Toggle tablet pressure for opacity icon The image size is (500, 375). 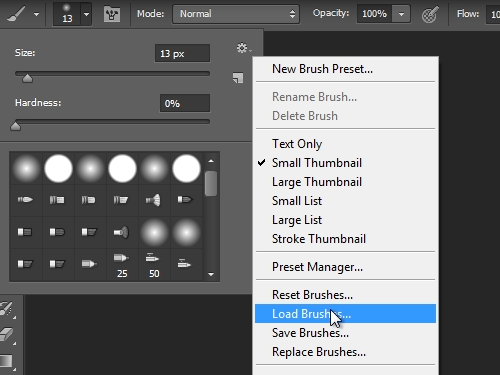pyautogui.click(x=430, y=15)
